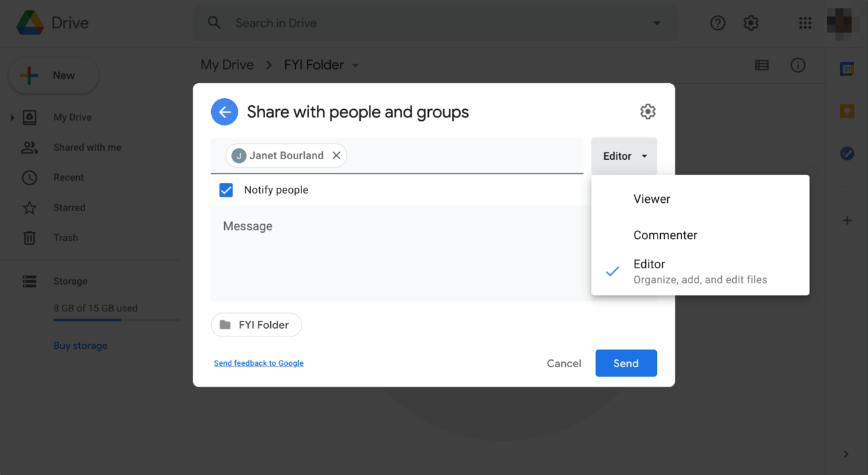The image size is (868, 475).
Task: Open the Get add-ons plus icon
Action: click(847, 220)
